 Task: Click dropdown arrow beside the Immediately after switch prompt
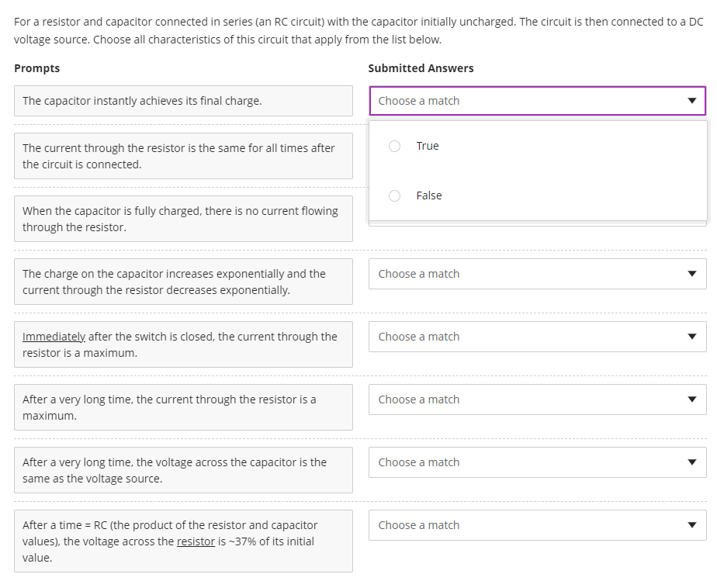click(691, 337)
